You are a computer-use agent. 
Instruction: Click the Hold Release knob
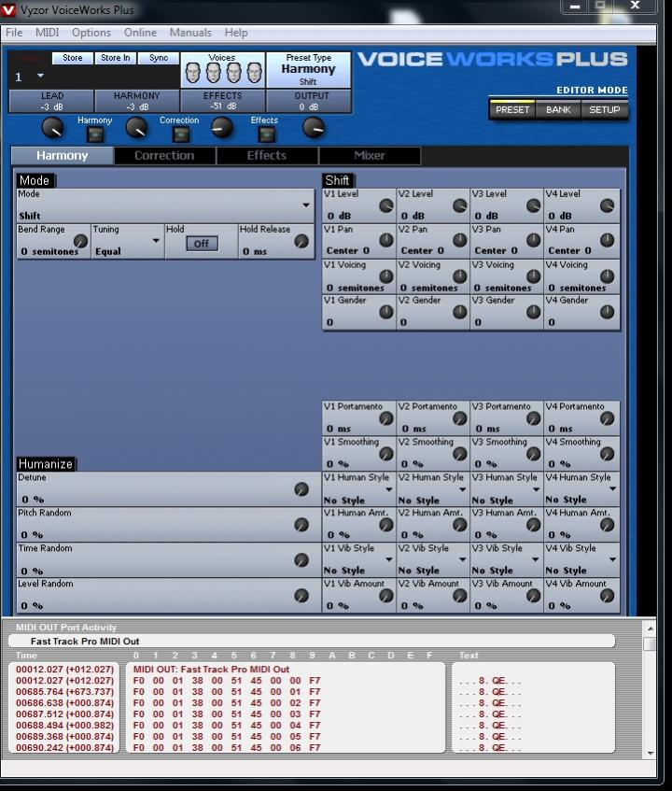tap(301, 241)
